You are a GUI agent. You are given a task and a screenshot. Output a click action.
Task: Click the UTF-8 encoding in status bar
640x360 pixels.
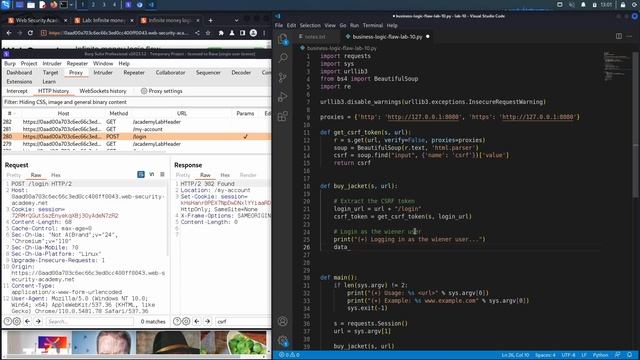[x=569, y=355]
